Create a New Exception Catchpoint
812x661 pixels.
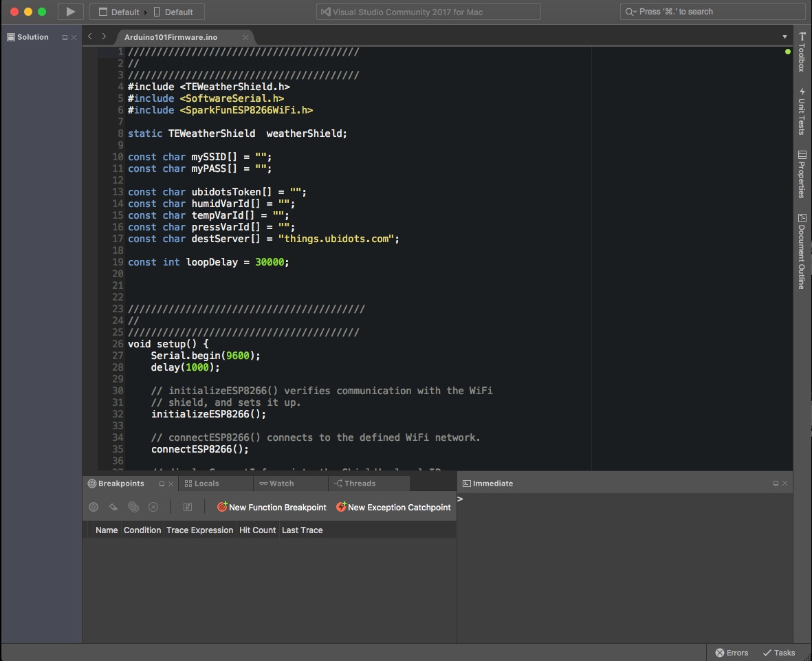pyautogui.click(x=393, y=507)
